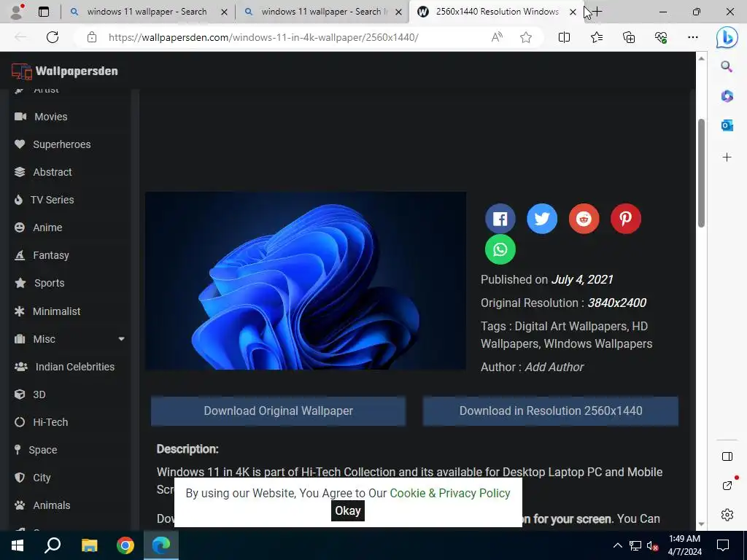Launch Chrome from taskbar
The image size is (747, 560).
point(125,545)
